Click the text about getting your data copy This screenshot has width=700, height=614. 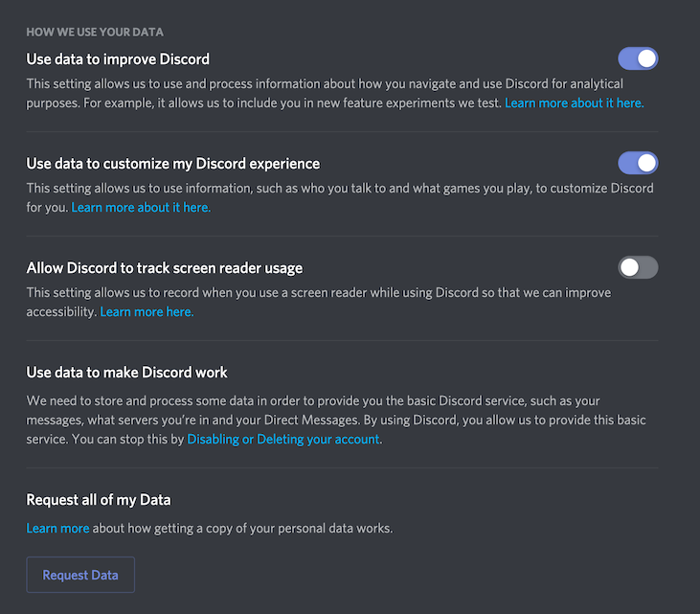243,528
